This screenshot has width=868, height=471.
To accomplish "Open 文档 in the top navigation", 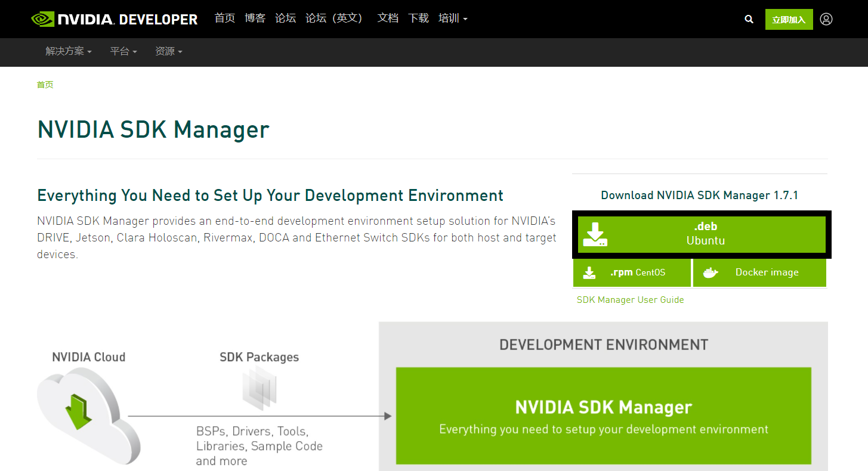I will tap(388, 18).
